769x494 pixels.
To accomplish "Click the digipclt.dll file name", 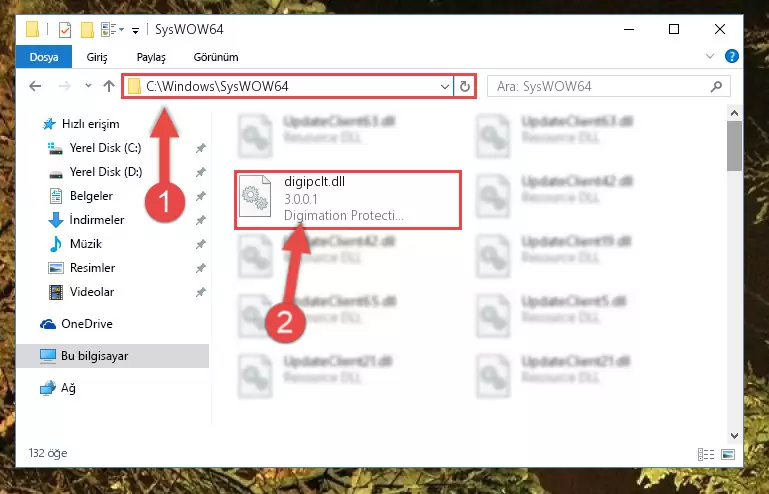I will pyautogui.click(x=314, y=182).
